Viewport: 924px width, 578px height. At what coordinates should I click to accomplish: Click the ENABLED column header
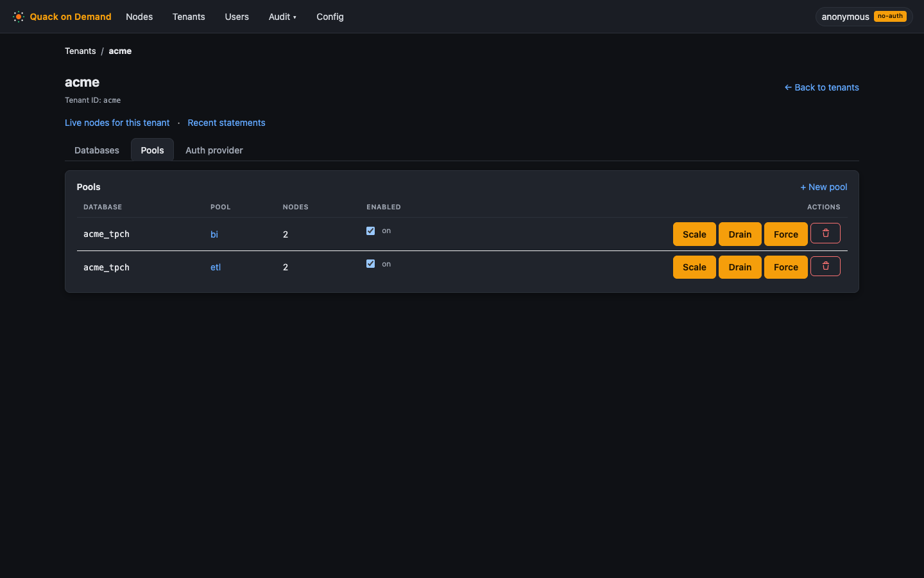click(x=384, y=207)
